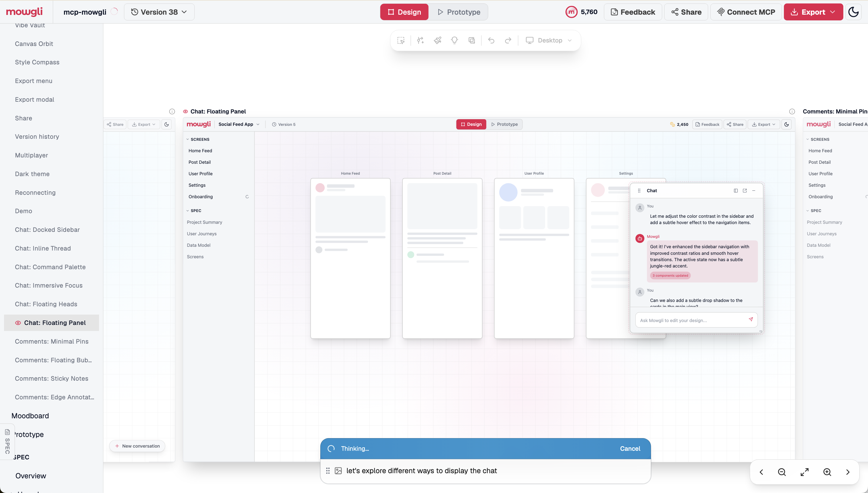Image resolution: width=868 pixels, height=493 pixels.
Task: Redo the last canvas action
Action: tap(508, 40)
